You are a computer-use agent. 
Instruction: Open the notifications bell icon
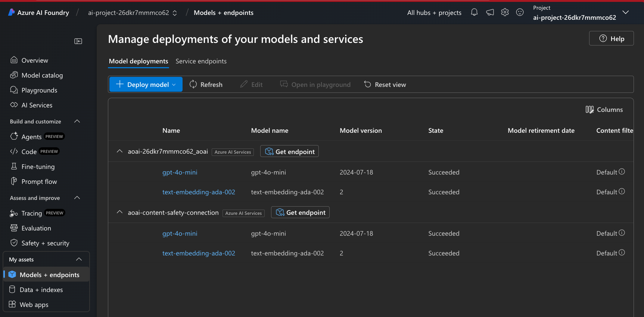pyautogui.click(x=474, y=12)
